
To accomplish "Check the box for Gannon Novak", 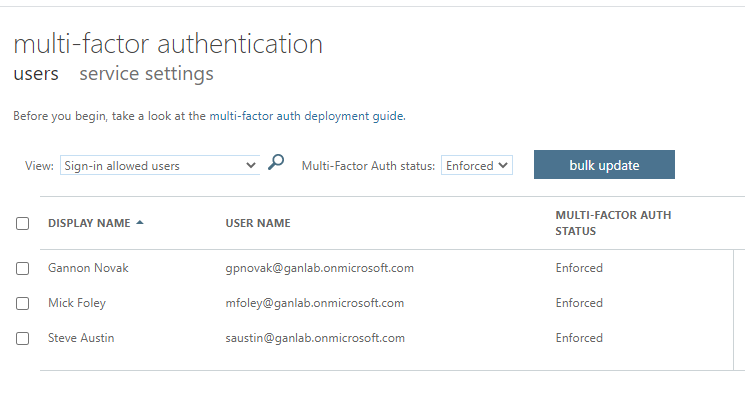I will click(23, 268).
